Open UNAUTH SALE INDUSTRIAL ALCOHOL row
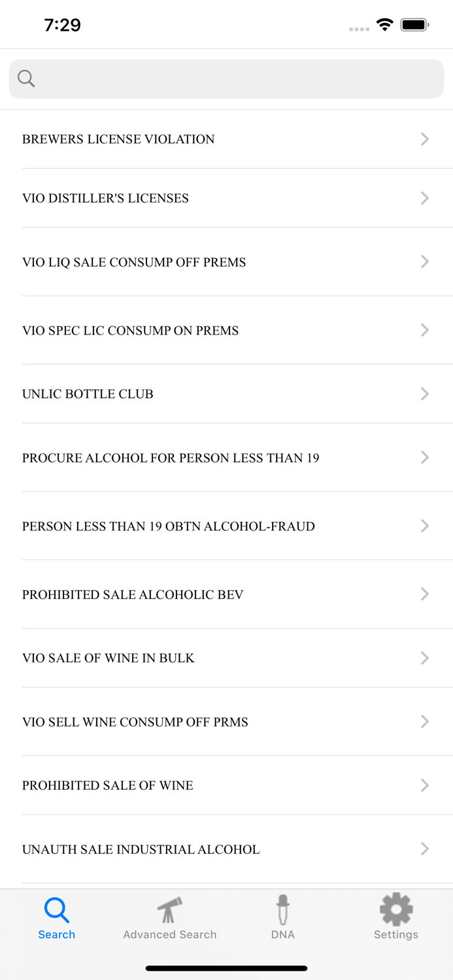 coord(141,850)
